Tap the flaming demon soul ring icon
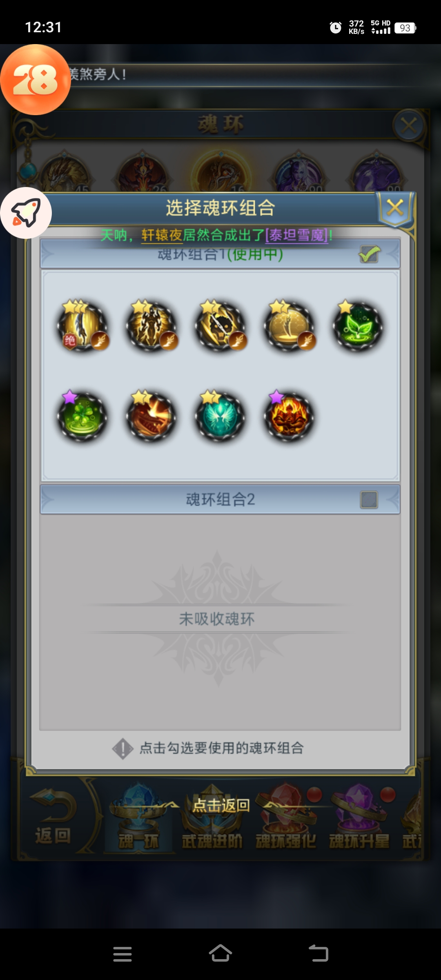 point(290,416)
